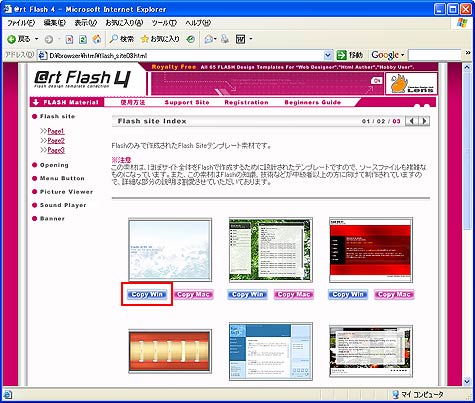Screen dimensions: 475x403
Task: Click the green leaf template thumbnail
Action: point(271,250)
